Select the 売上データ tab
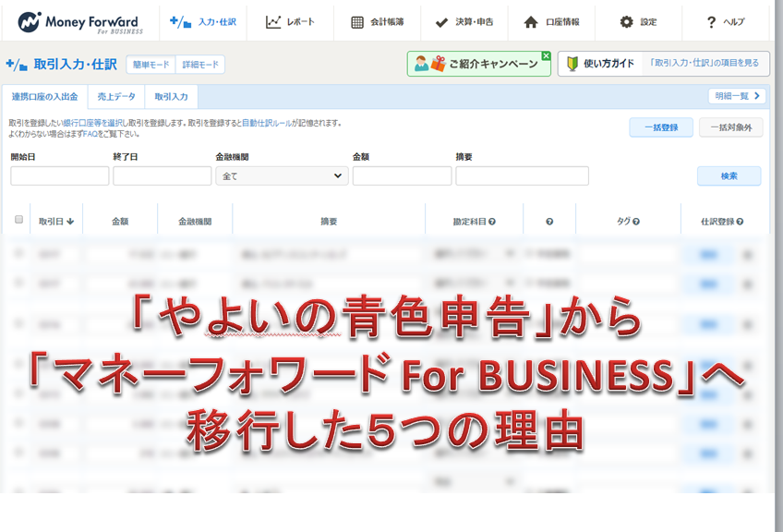 pos(116,97)
